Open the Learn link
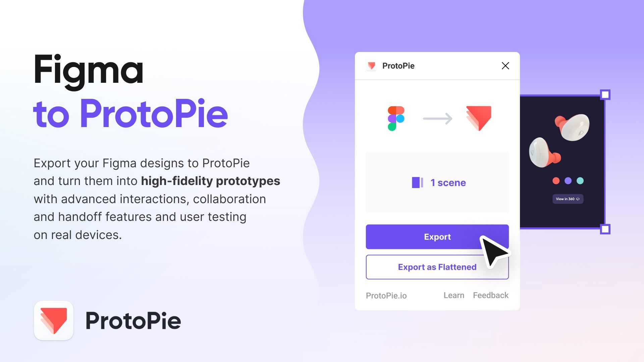The image size is (644, 362). (454, 295)
